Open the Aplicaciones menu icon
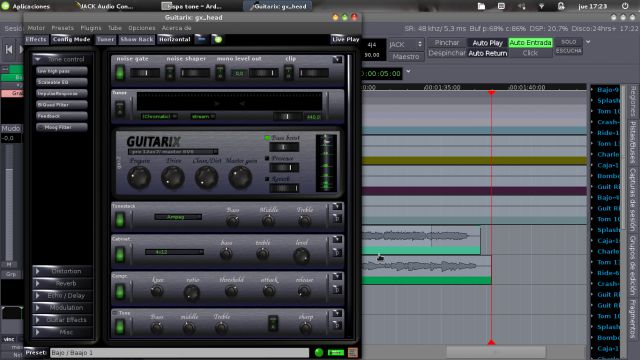The width and height of the screenshot is (640, 360). pos(5,6)
